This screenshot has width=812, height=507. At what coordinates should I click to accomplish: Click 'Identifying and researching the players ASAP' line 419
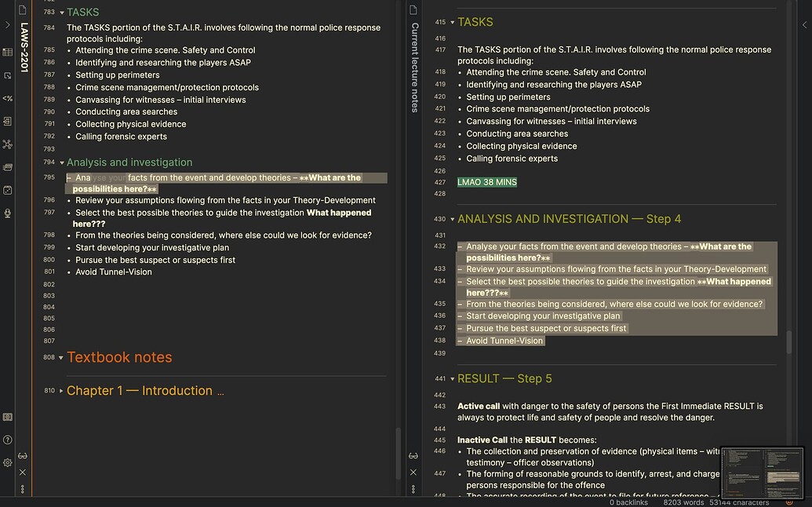(554, 85)
